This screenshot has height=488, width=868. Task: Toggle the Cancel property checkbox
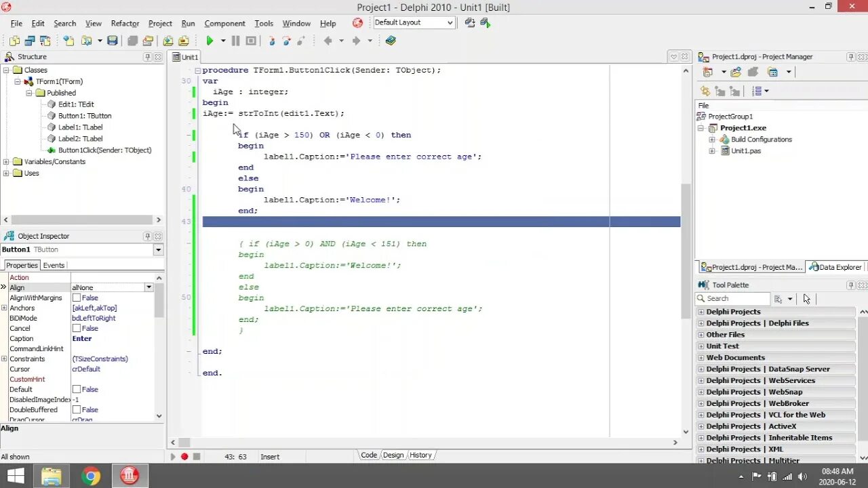tap(77, 328)
